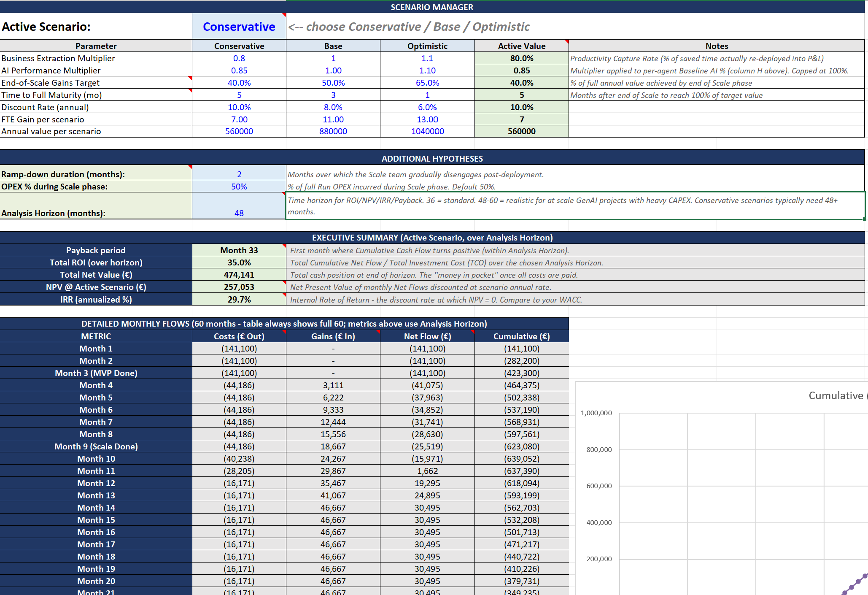Select the Month 9 (Scale Done) row label
The image size is (868, 595).
(96, 446)
